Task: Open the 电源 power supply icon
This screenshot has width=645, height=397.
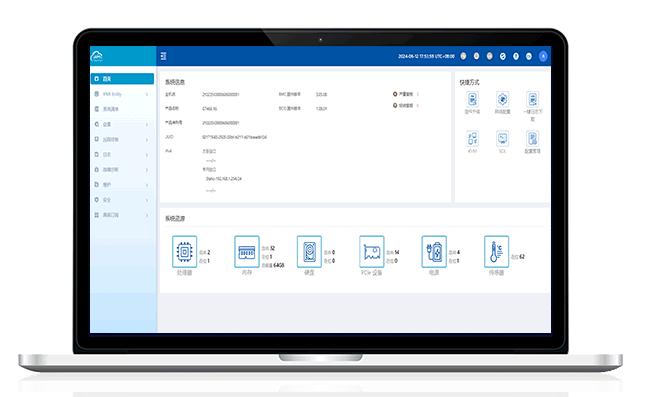Action: coord(434,251)
